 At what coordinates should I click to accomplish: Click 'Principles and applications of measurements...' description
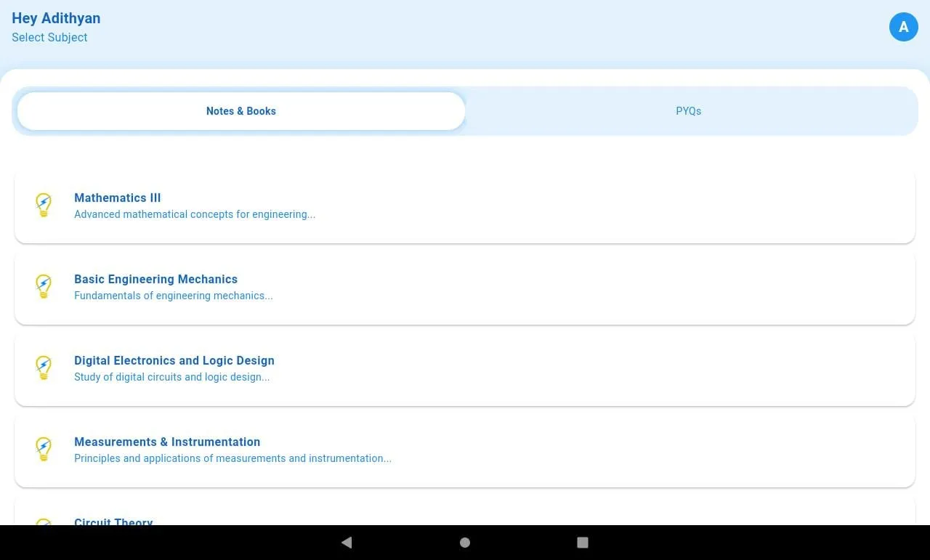[x=232, y=458]
